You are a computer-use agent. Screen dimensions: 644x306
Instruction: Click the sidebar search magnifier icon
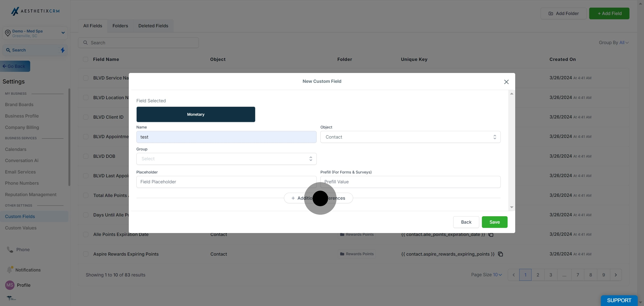pyautogui.click(x=8, y=50)
